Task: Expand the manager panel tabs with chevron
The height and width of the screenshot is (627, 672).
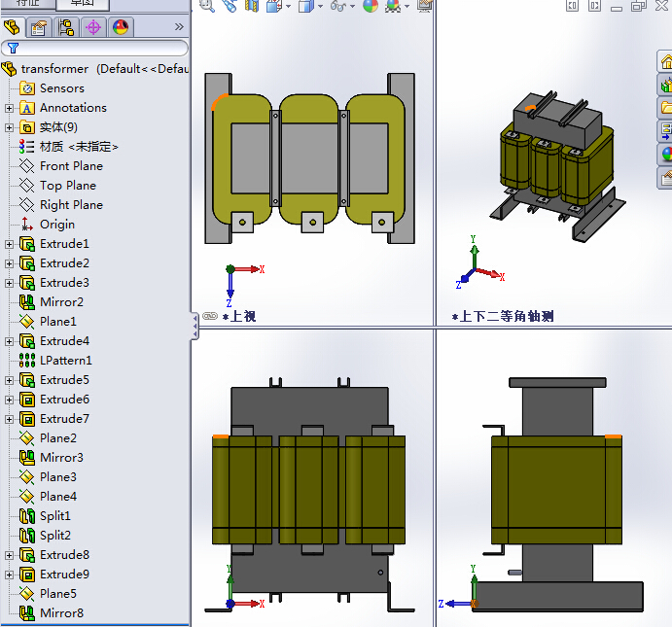Action: 178,27
